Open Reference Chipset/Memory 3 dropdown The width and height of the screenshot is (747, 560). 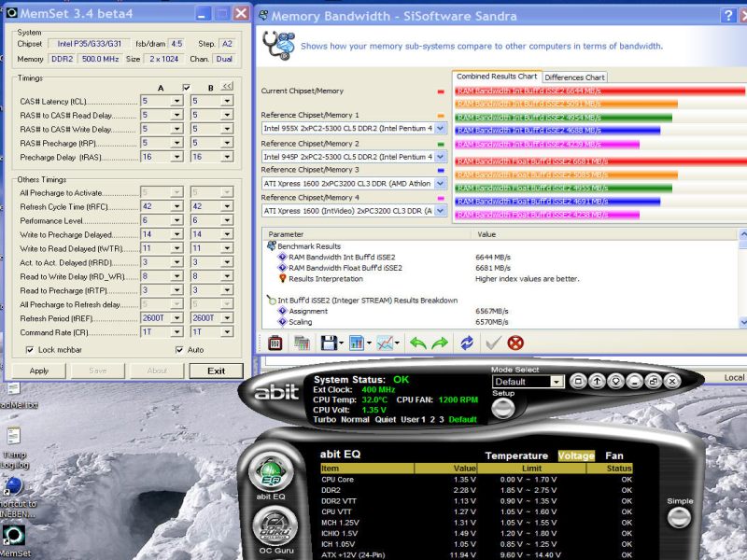pyautogui.click(x=441, y=183)
